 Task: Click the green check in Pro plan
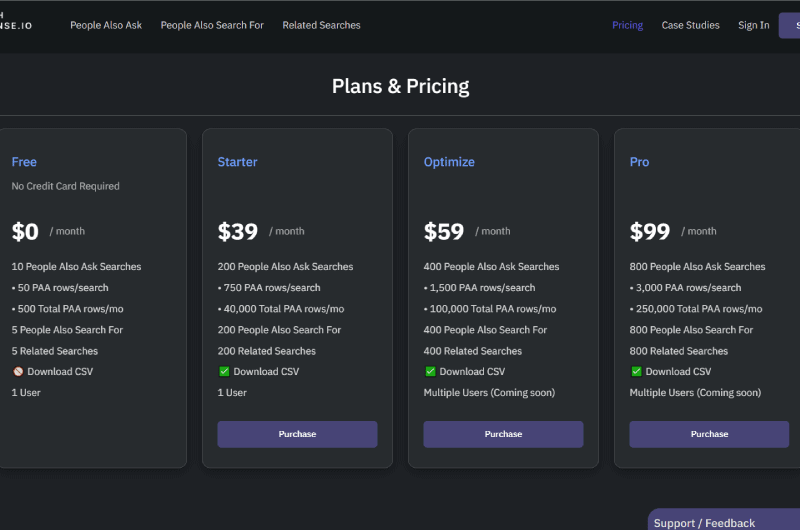tap(636, 371)
